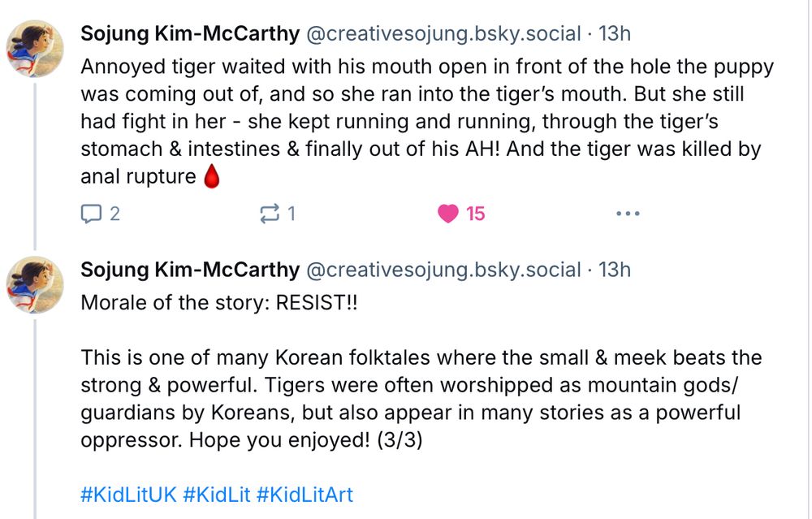812x519 pixels.
Task: Open Sojung Kim-McCarthy name on first post
Action: (x=189, y=34)
